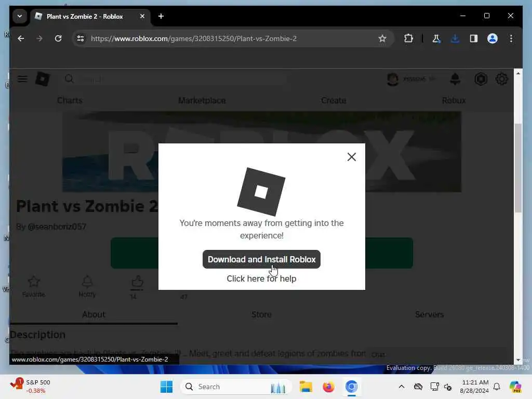Viewport: 532px width, 399px height.
Task: Open Chrome Labs flask icon
Action: tap(436, 38)
